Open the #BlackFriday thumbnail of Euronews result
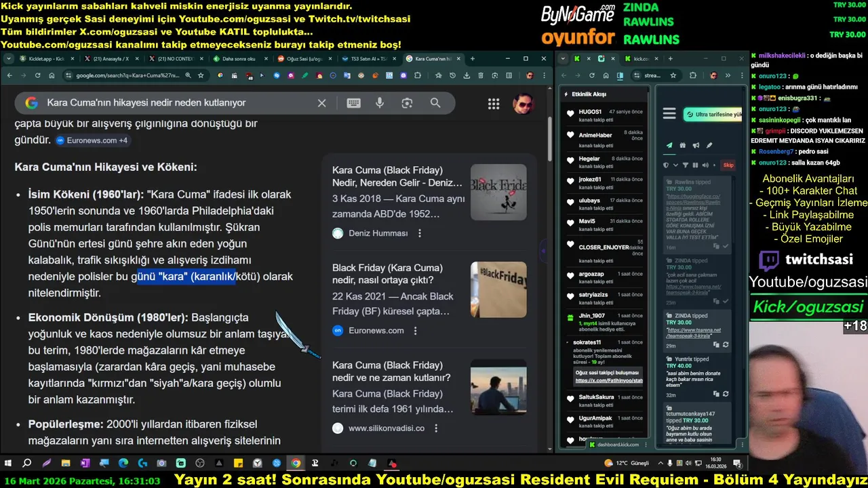The height and width of the screenshot is (488, 868). pyautogui.click(x=498, y=289)
